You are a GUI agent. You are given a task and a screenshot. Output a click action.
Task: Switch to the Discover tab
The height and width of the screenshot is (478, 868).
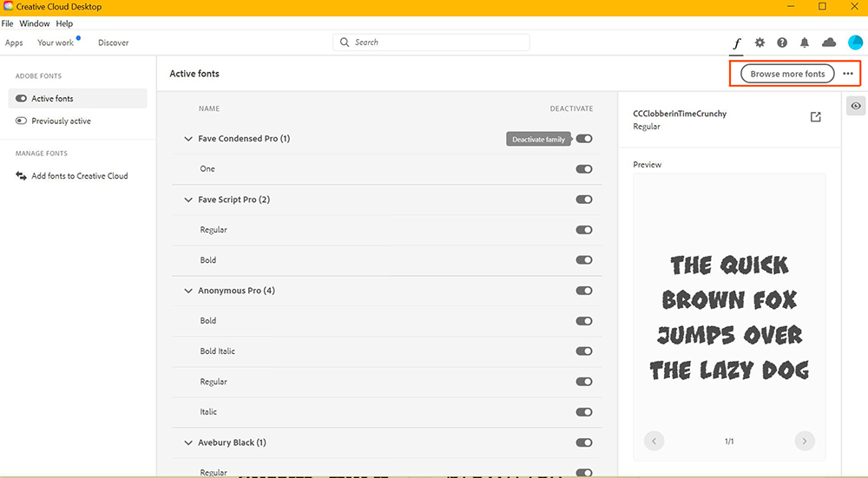tap(114, 43)
